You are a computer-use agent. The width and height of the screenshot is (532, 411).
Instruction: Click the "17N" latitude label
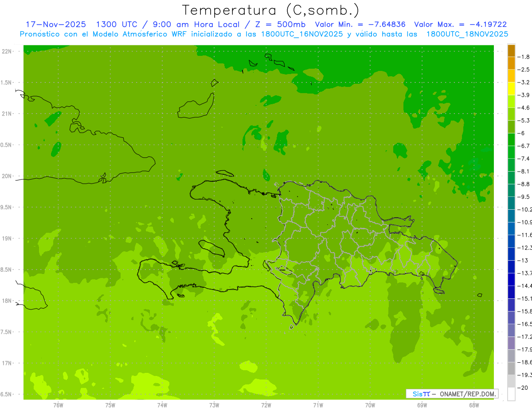click(x=6, y=363)
